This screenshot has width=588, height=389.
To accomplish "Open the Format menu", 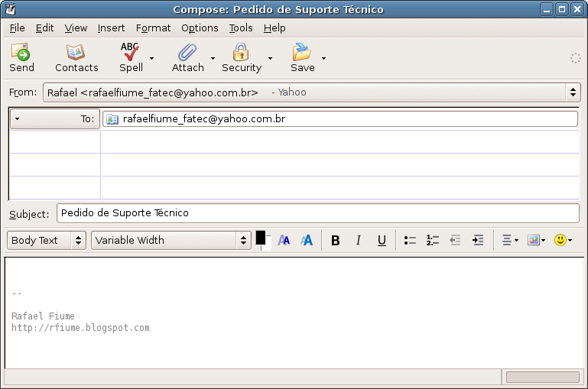I will pos(153,28).
